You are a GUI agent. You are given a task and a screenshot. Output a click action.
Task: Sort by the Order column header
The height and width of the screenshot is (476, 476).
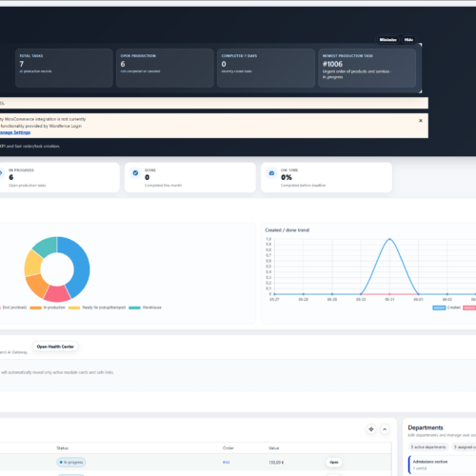pyautogui.click(x=228, y=448)
